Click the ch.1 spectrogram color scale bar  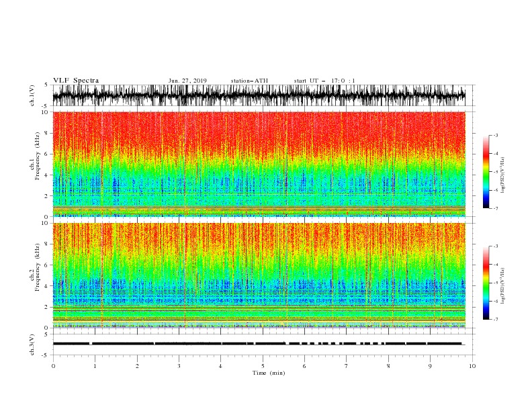coord(486,172)
